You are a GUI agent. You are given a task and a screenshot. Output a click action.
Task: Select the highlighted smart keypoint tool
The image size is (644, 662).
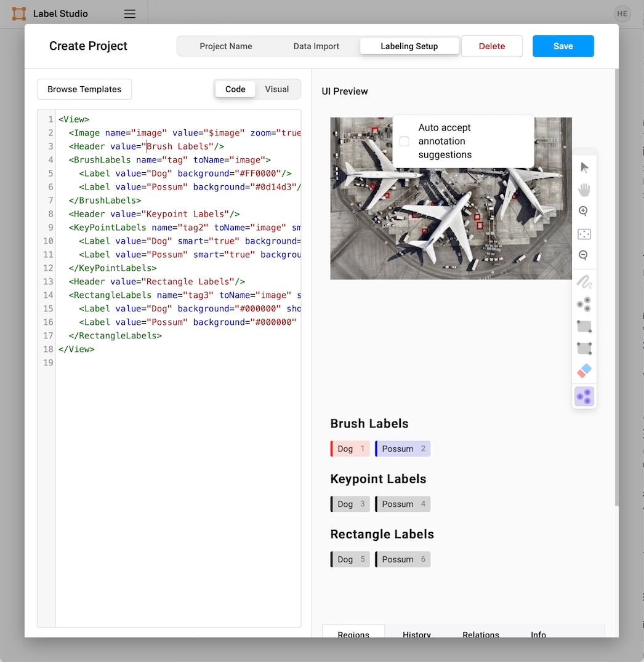[x=584, y=396]
